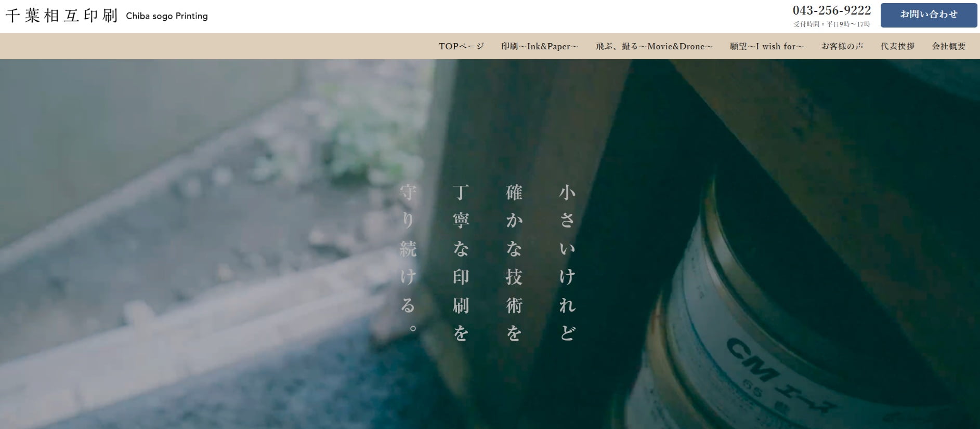Select the 願望～I wish for～ menu item
The width and height of the screenshot is (980, 429).
(766, 46)
